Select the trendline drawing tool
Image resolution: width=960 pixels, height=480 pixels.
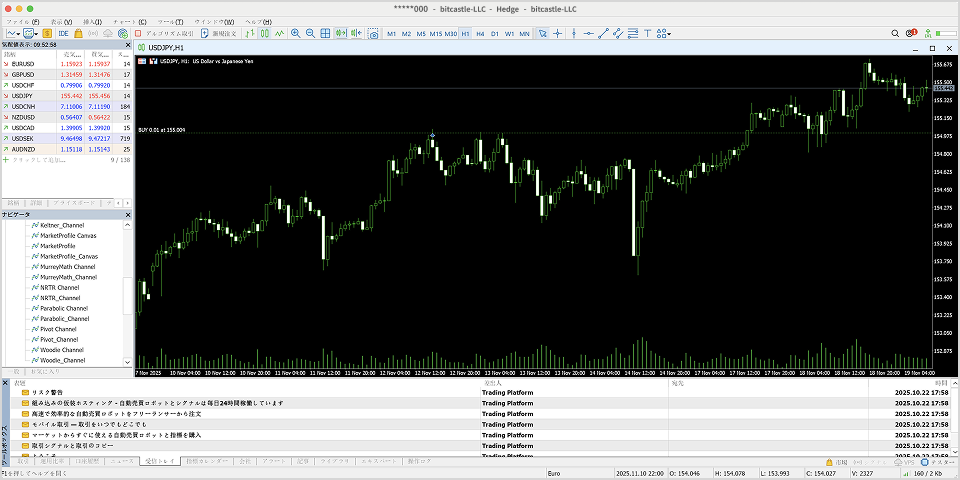pyautogui.click(x=604, y=34)
